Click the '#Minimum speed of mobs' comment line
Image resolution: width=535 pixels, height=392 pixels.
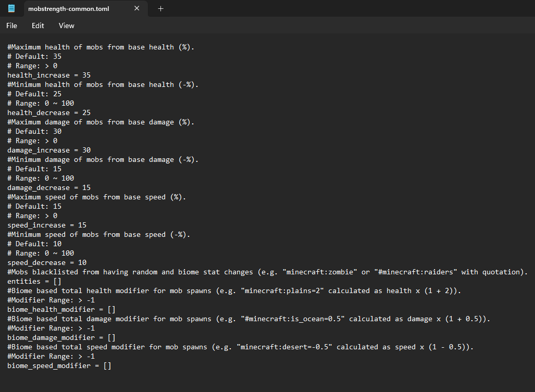click(98, 235)
